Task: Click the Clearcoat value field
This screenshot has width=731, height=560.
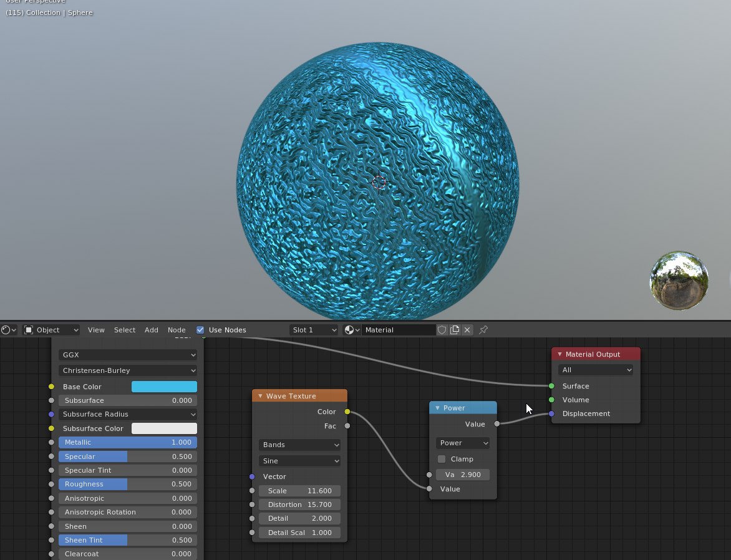Action: click(x=128, y=554)
